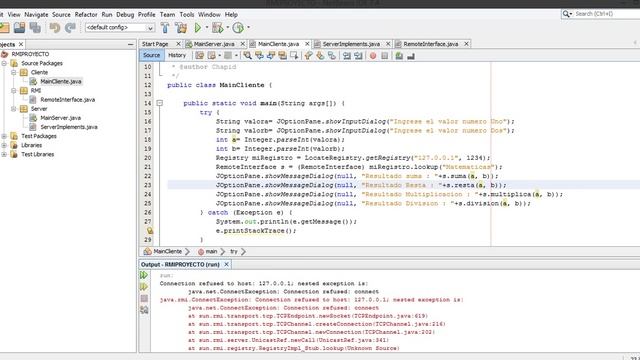Switch to History view

click(177, 55)
